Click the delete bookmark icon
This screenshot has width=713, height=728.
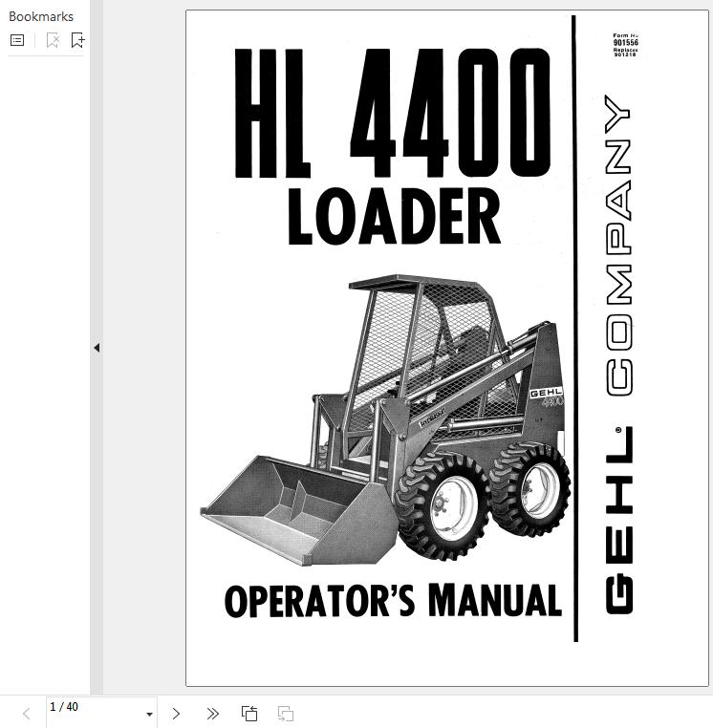click(53, 40)
